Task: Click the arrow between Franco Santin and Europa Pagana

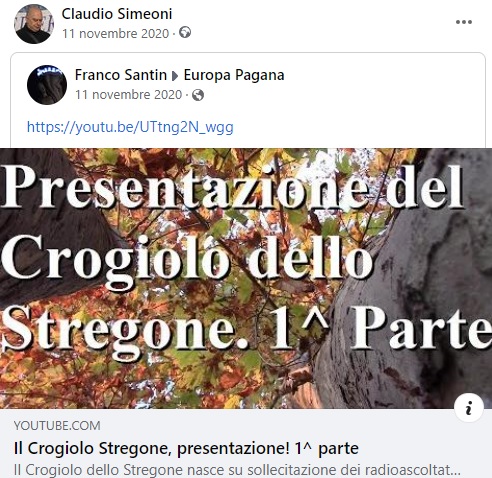Action: (x=175, y=76)
